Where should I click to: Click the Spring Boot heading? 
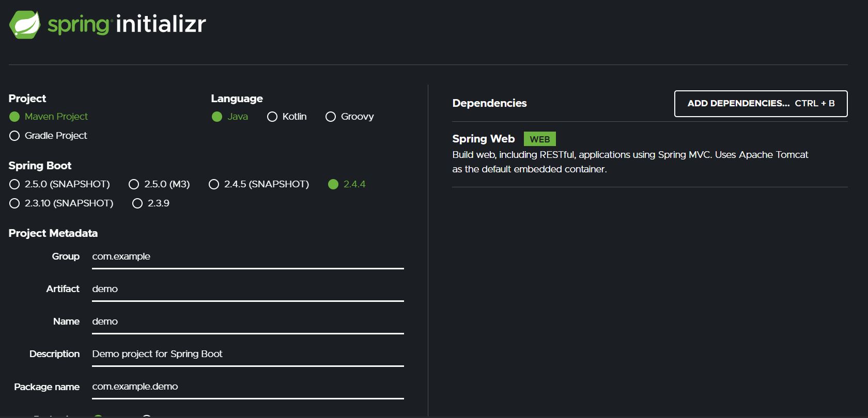(40, 166)
